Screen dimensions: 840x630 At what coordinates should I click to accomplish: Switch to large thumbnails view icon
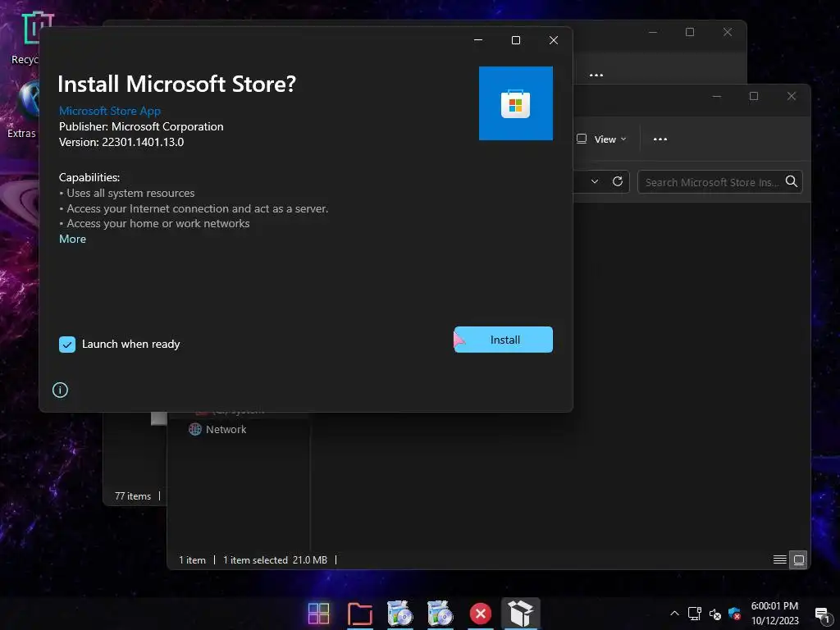click(x=798, y=559)
